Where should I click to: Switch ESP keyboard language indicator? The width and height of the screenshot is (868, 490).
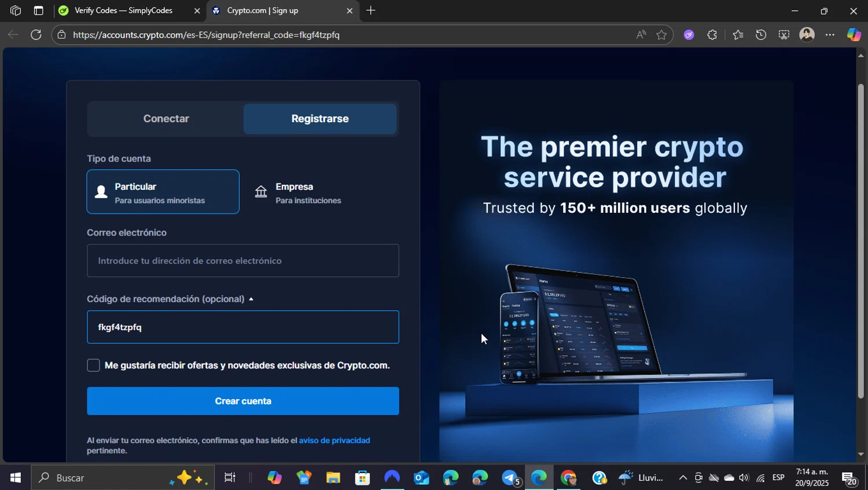tap(779, 477)
